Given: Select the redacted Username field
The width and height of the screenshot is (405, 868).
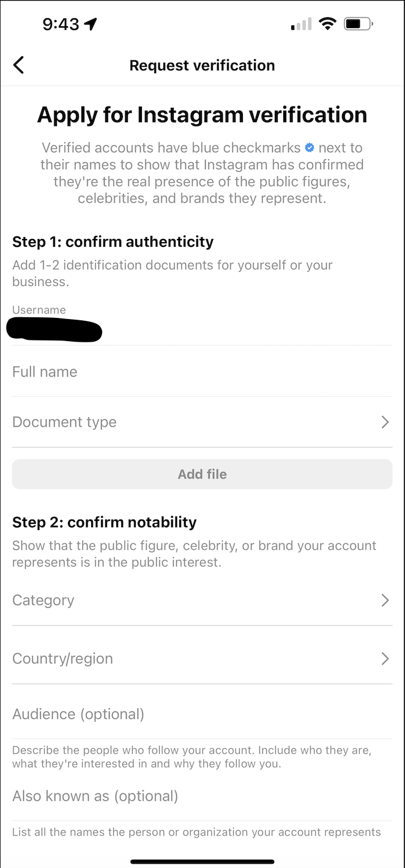Looking at the screenshot, I should click(55, 329).
